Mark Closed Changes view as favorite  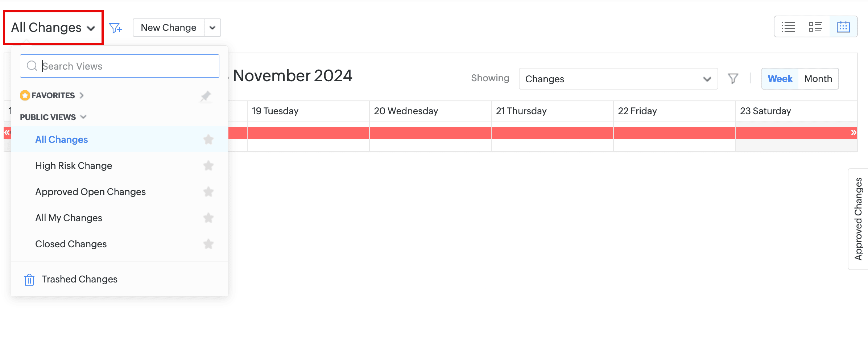coord(208,244)
